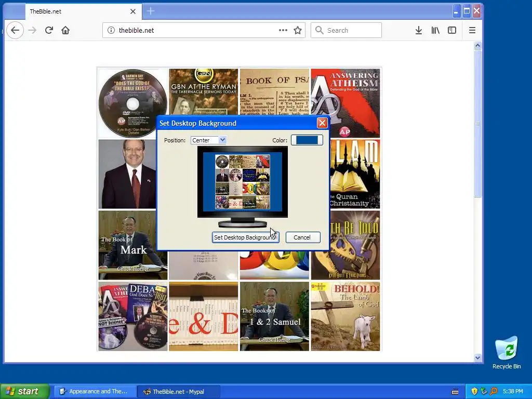Click the keyboard icon on taskbar
Screen dimensions: 532x399
[x=455, y=392]
